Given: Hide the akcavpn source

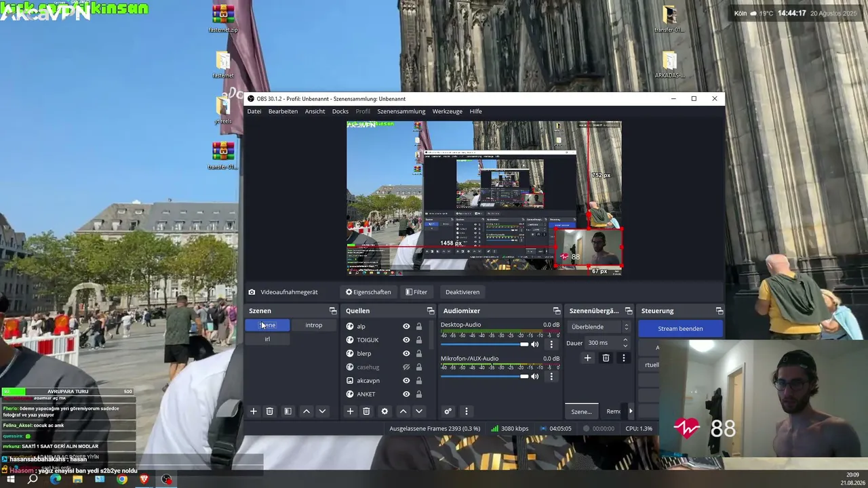Looking at the screenshot, I should click(x=406, y=380).
